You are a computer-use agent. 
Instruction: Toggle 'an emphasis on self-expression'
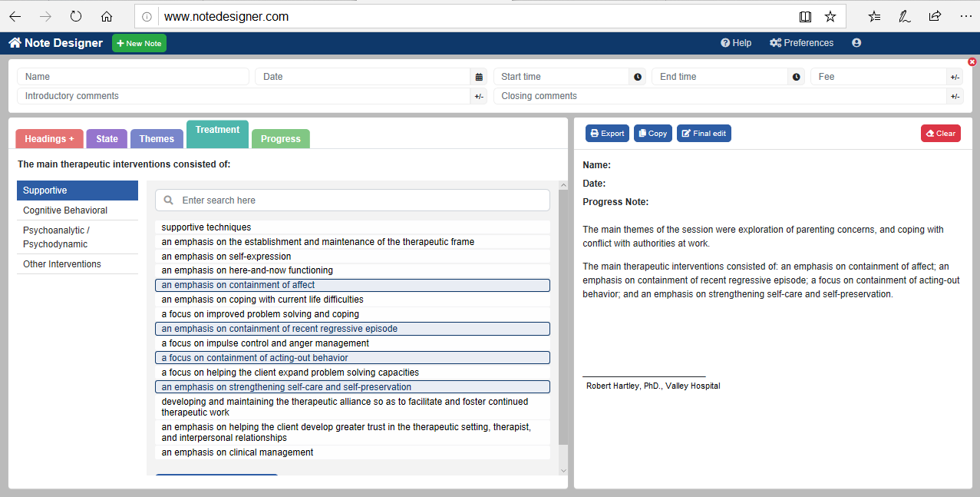352,257
